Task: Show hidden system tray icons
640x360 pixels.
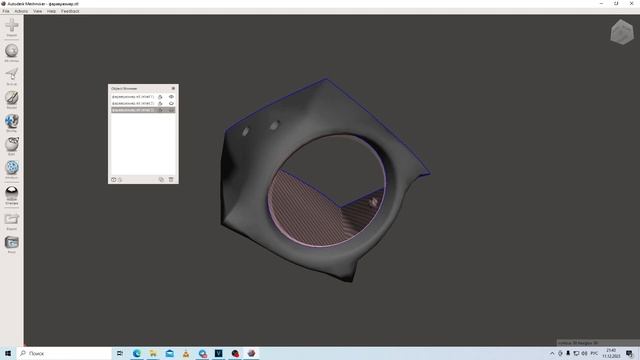Action: pyautogui.click(x=552, y=353)
